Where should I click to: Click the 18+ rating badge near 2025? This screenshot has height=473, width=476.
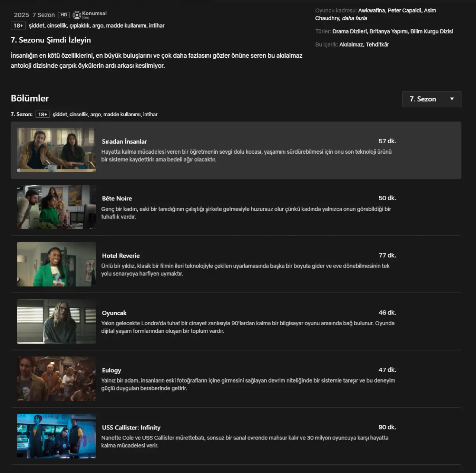[18, 26]
